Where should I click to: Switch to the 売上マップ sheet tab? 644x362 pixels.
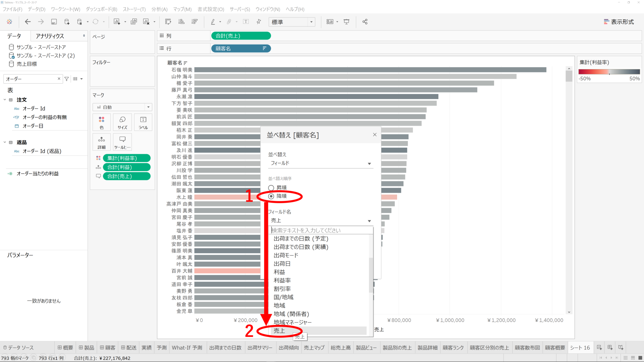click(314, 348)
